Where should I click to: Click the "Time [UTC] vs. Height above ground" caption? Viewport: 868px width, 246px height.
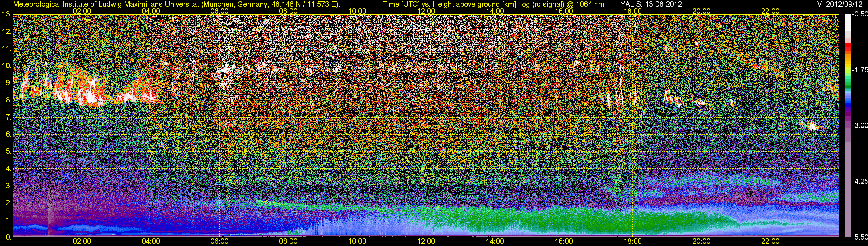(494, 4)
